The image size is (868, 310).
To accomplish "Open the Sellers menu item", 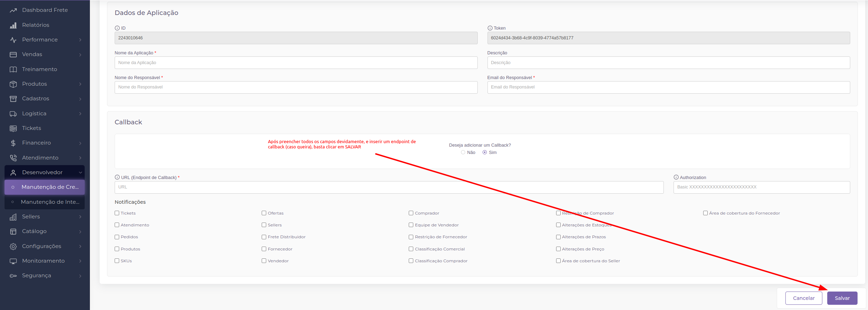I will pyautogui.click(x=31, y=217).
